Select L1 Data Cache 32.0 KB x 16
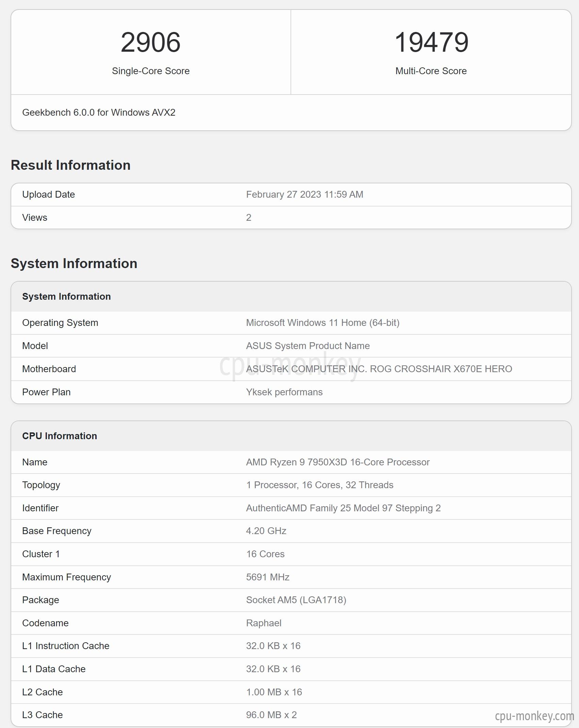Viewport: 579px width, 728px height. tap(274, 669)
